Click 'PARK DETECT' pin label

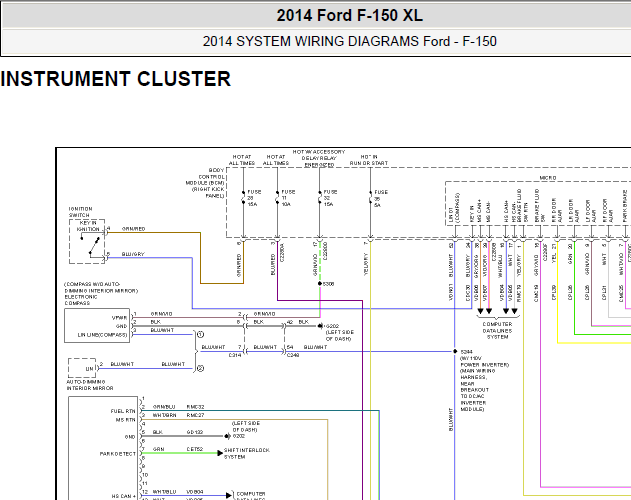click(x=118, y=454)
